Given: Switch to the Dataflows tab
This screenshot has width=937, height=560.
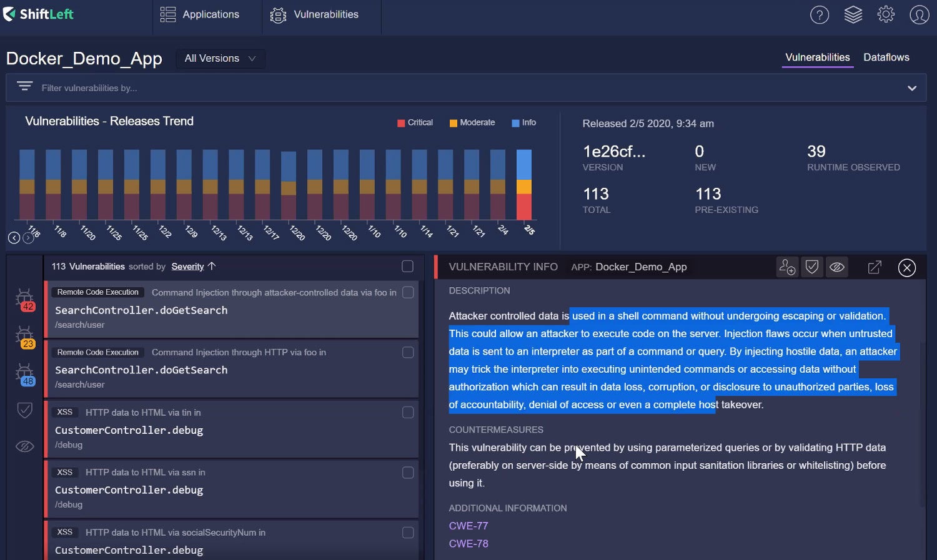Looking at the screenshot, I should [886, 57].
